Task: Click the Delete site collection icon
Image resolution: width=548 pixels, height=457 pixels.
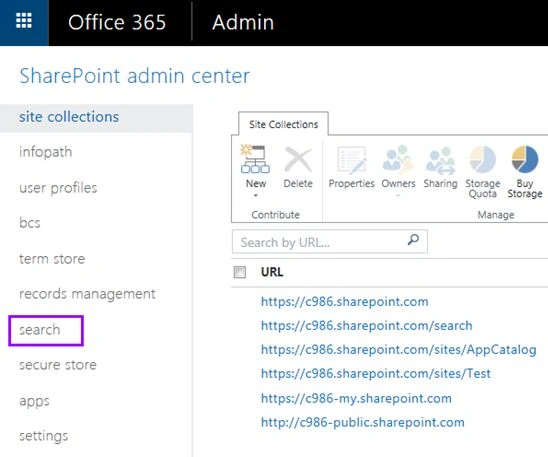Action: [298, 159]
